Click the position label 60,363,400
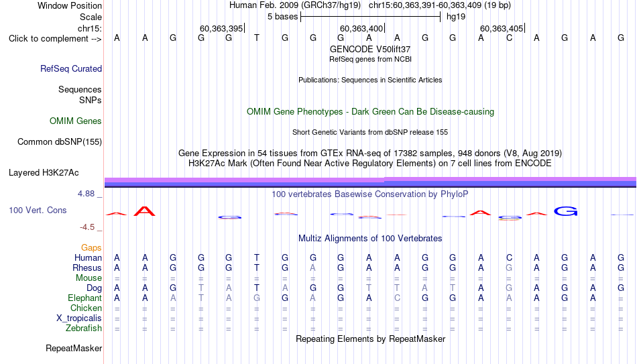Image resolution: width=637 pixels, height=364 pixels. (x=361, y=28)
